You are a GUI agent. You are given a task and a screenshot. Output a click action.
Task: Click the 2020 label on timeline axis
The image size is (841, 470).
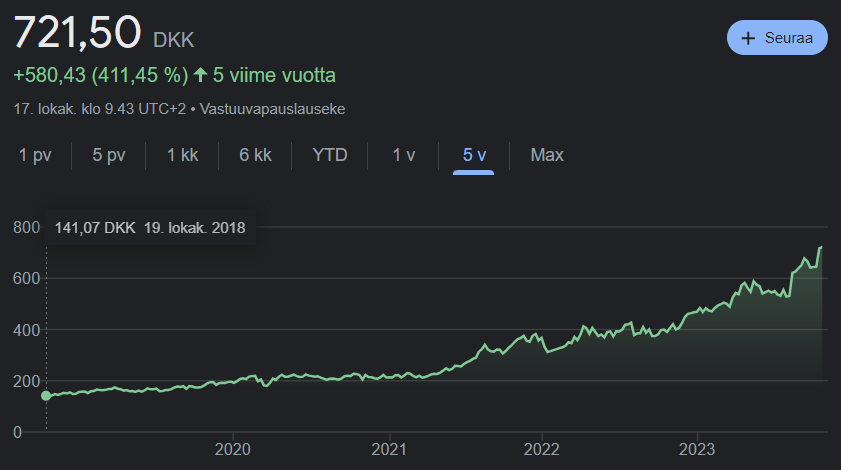(232, 450)
